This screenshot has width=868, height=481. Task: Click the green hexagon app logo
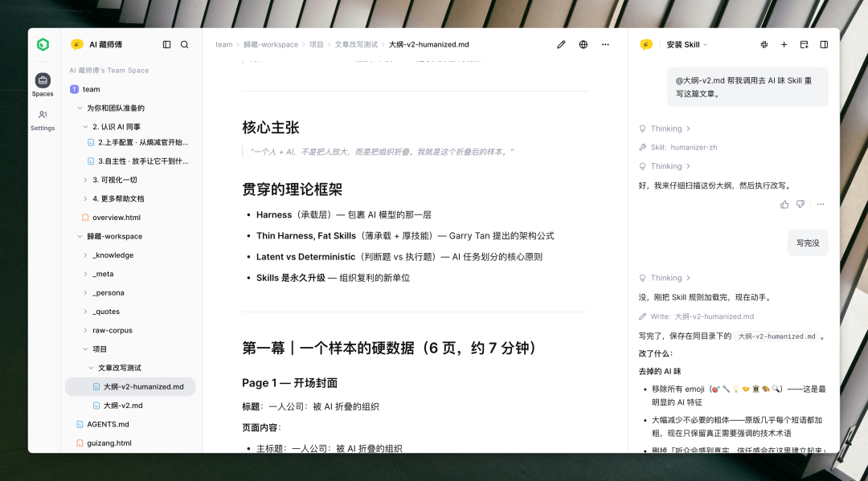(42, 44)
